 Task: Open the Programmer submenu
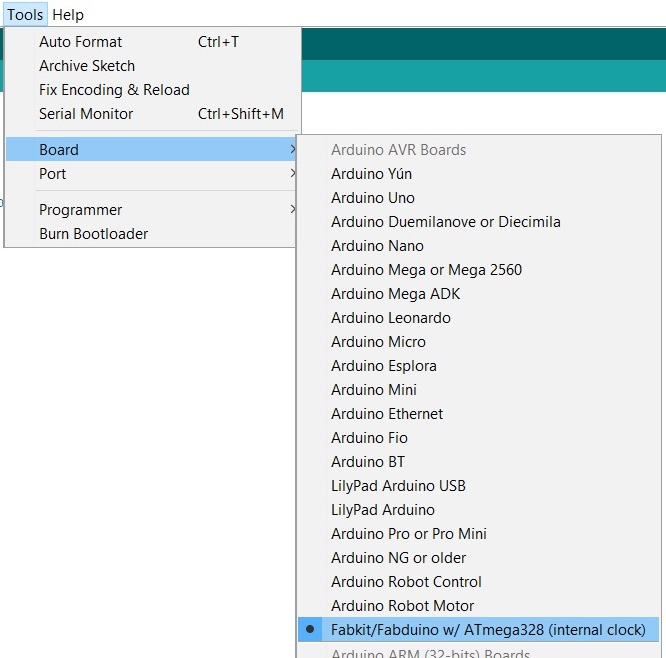[292, 210]
